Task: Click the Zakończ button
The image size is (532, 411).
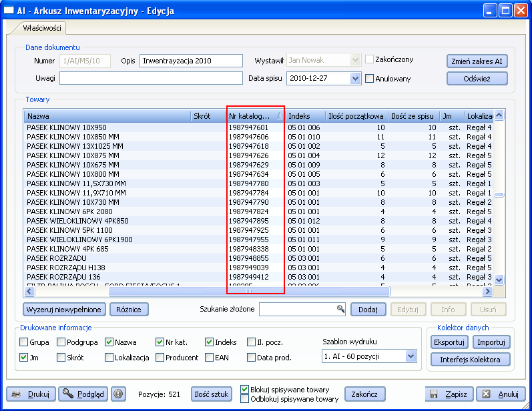Action: point(364,394)
